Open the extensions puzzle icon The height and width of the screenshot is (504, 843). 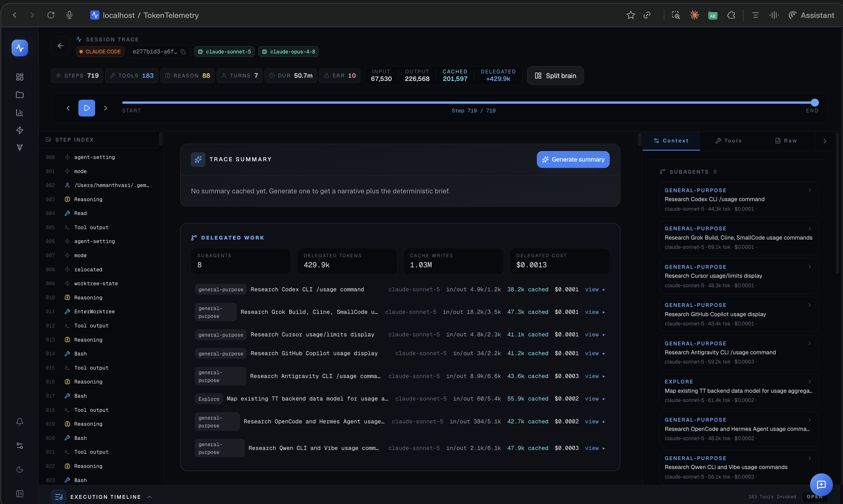731,15
